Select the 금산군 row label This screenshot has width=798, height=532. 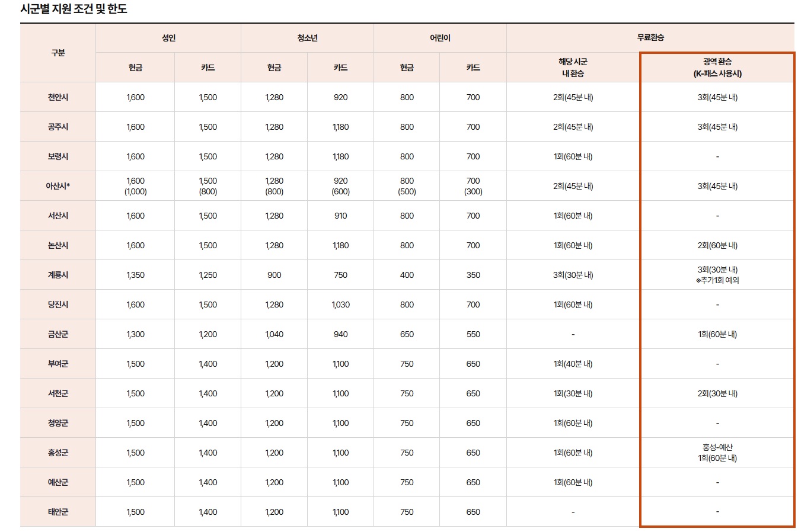(58, 334)
